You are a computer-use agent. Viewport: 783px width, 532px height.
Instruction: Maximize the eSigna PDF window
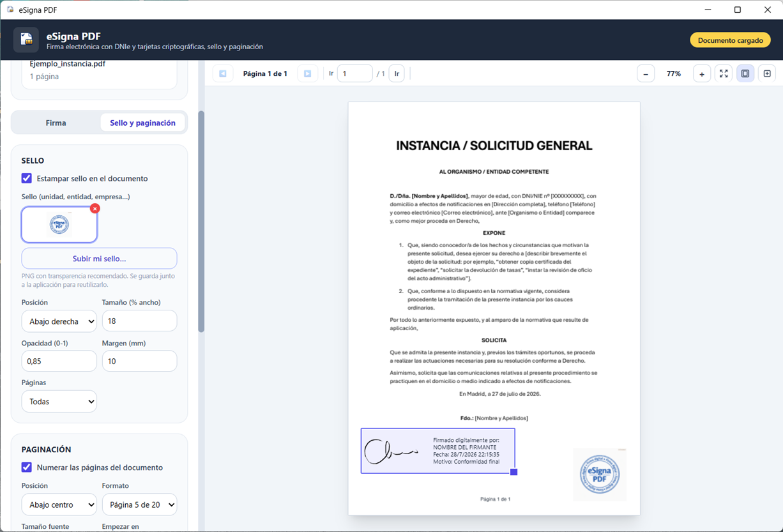[738, 10]
